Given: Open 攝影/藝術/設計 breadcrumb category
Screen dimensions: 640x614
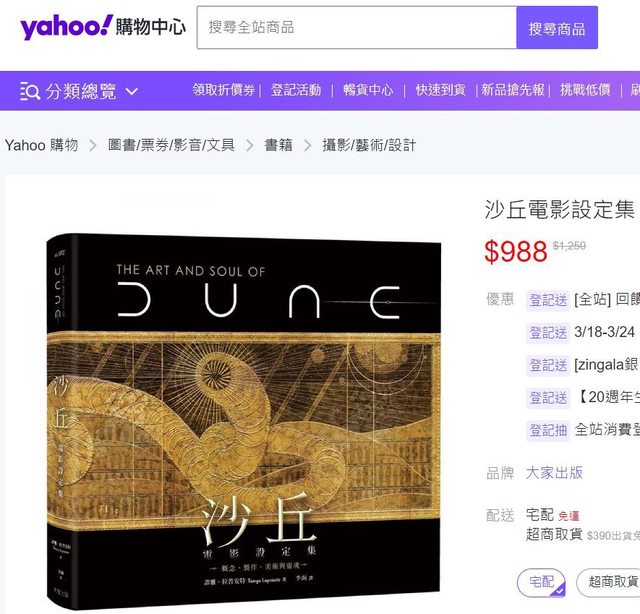Looking at the screenshot, I should pos(369,145).
